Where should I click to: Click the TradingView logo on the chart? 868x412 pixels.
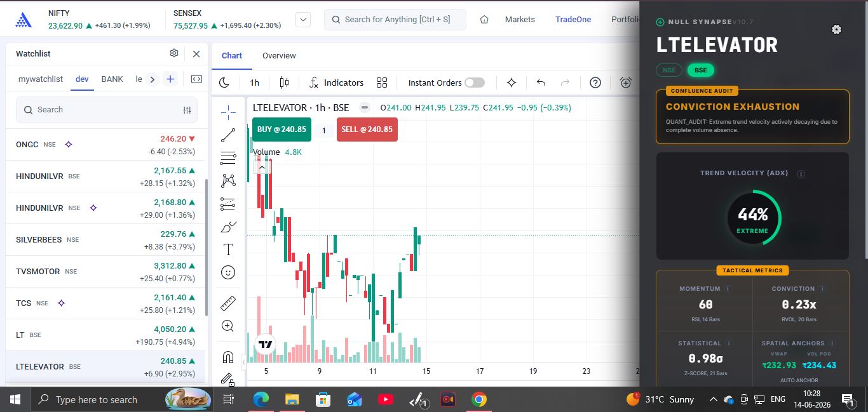pyautogui.click(x=266, y=345)
